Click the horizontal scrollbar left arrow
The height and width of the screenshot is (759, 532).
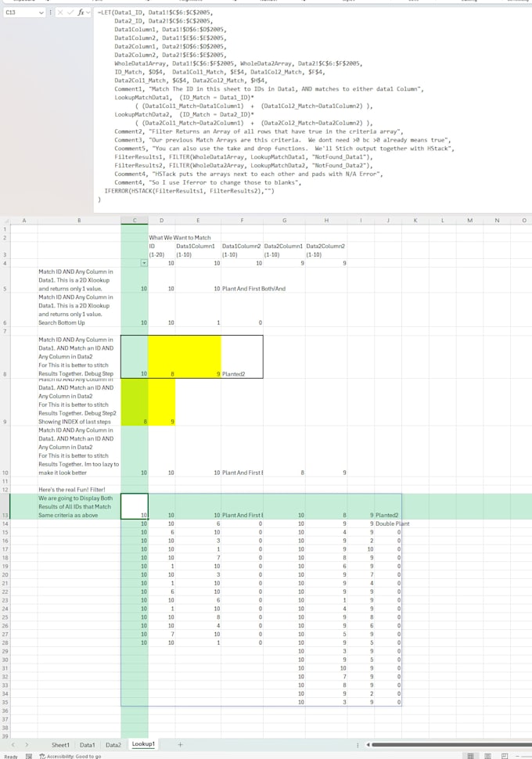click(x=368, y=744)
